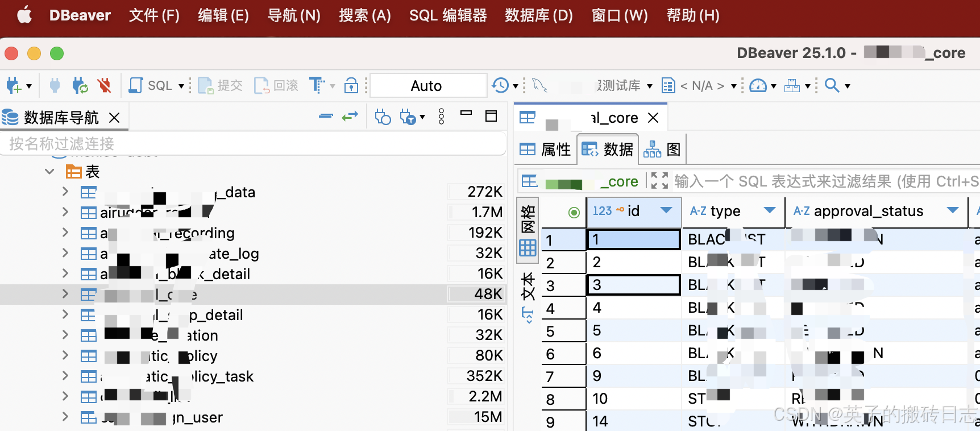Open the type column filter dropdown

coord(770,210)
